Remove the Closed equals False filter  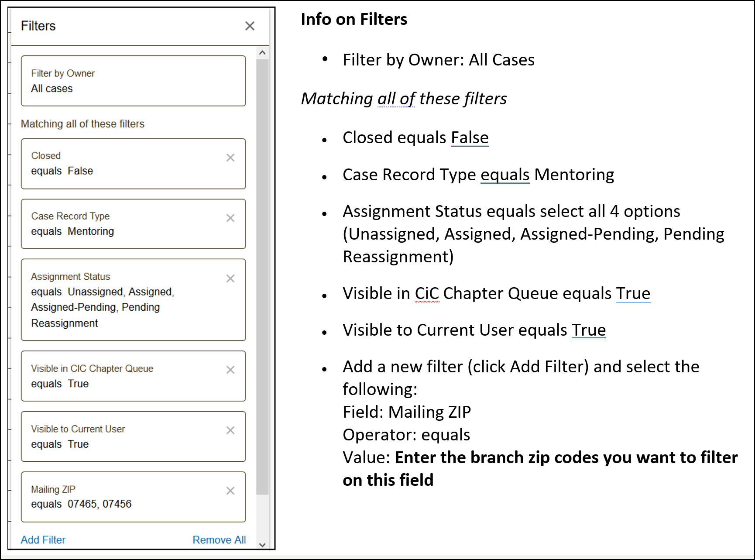(230, 158)
